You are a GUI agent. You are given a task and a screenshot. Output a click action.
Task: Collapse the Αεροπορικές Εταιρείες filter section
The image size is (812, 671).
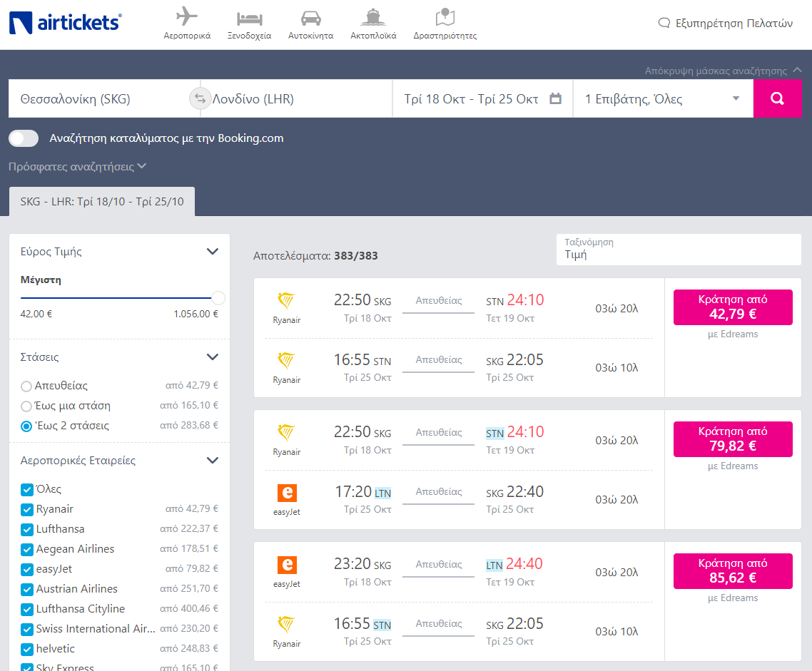(x=213, y=461)
